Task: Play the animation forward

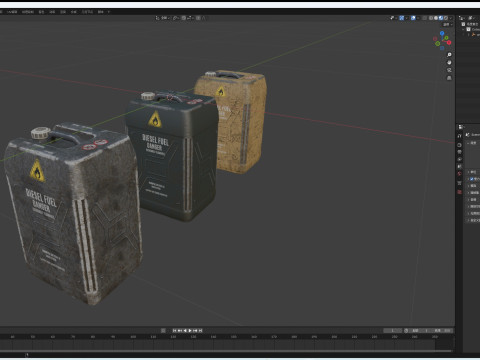Action: 190,330
